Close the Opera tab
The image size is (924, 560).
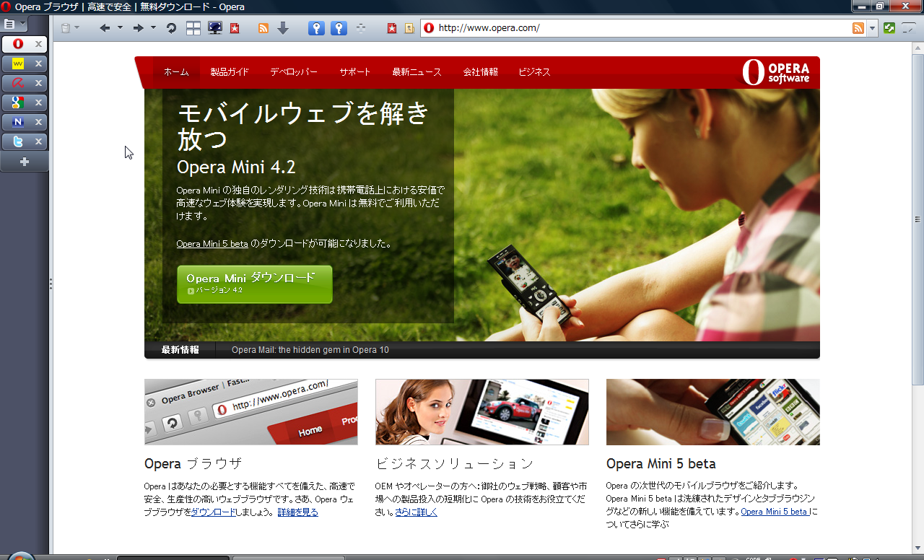pos(39,44)
